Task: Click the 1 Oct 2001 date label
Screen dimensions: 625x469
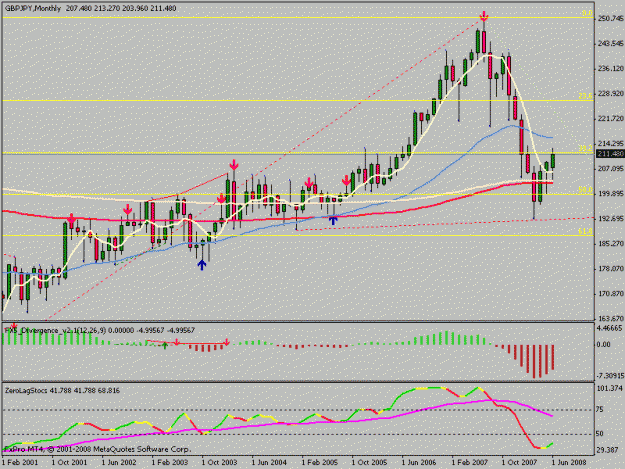Action: (x=69, y=462)
